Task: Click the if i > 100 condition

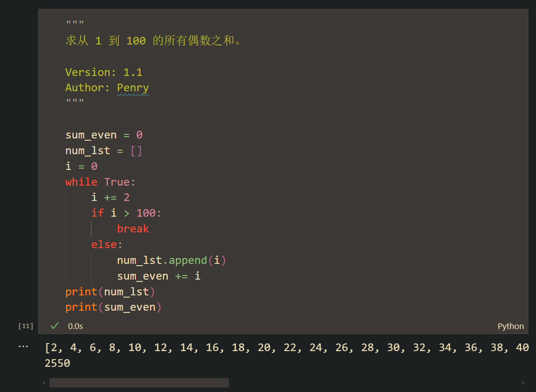Action: click(126, 213)
